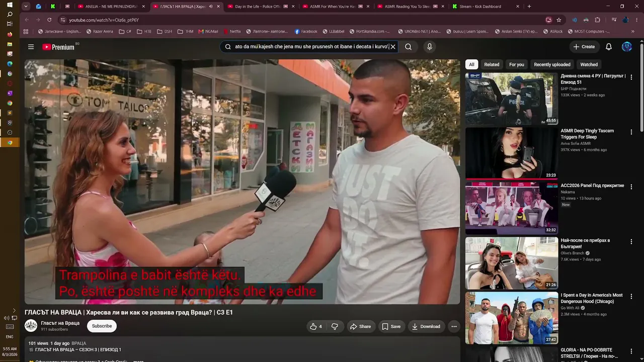
Task: Open YouTube notifications bell
Action: pos(609,47)
